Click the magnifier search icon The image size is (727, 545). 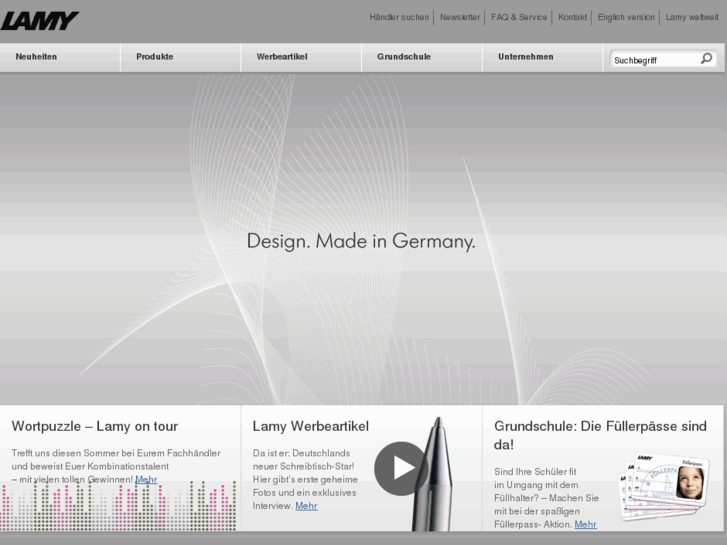click(x=706, y=58)
